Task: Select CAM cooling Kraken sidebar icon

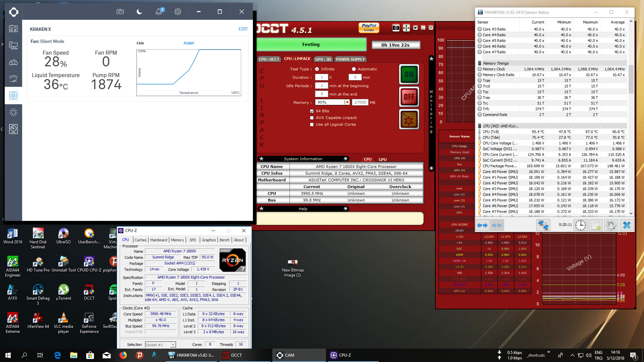Action: click(13, 96)
